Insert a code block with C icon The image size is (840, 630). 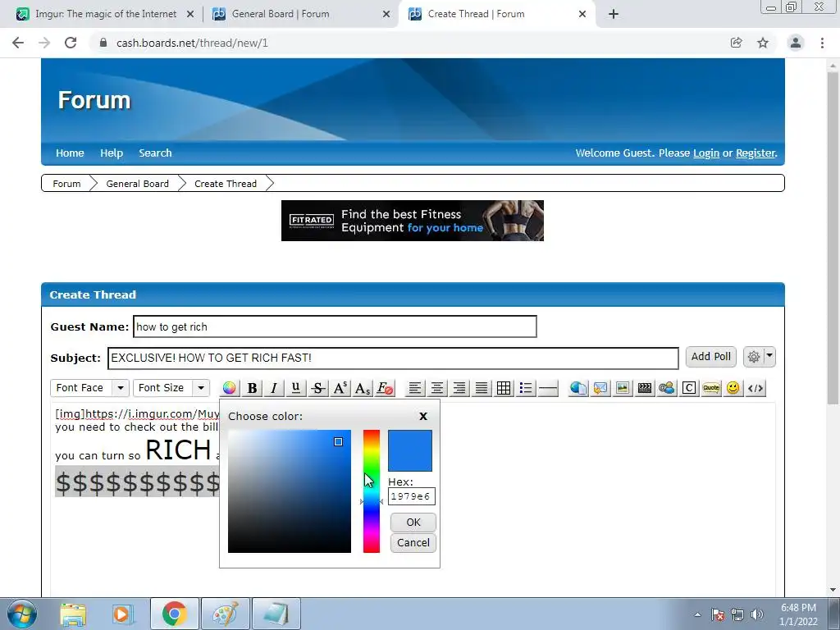[689, 388]
